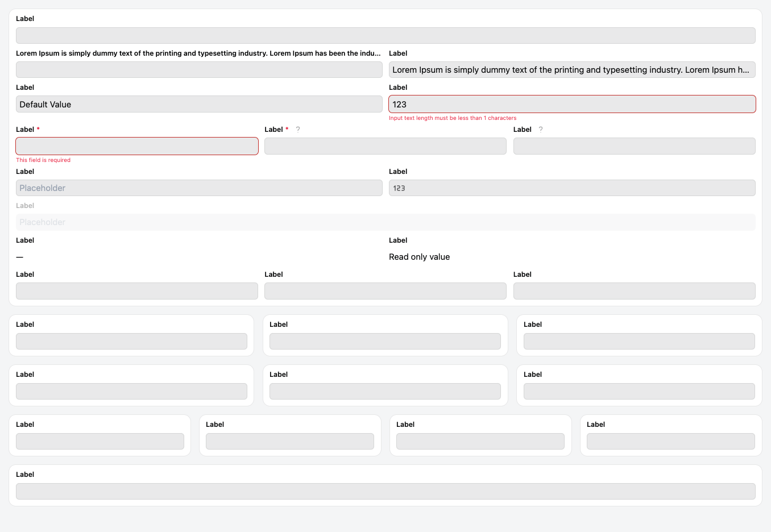Focus the full-width input in the bottom card
Image resolution: width=771 pixels, height=532 pixels.
coord(386,492)
